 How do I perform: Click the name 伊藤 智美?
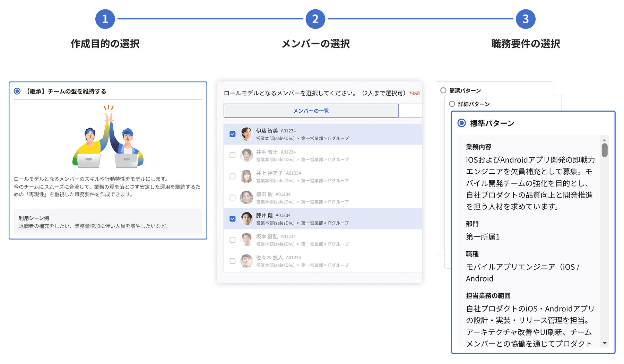pos(267,131)
